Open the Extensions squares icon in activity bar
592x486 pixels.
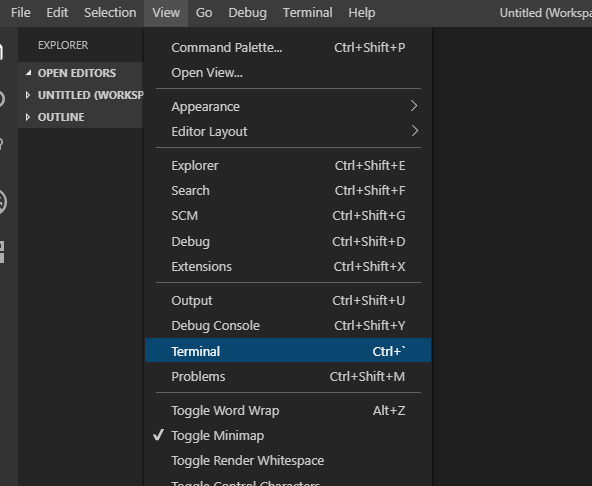point(2,252)
